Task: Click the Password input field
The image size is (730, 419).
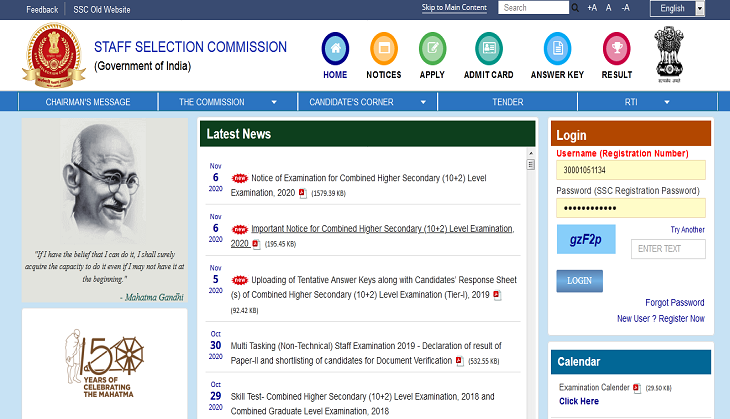Action: 631,208
